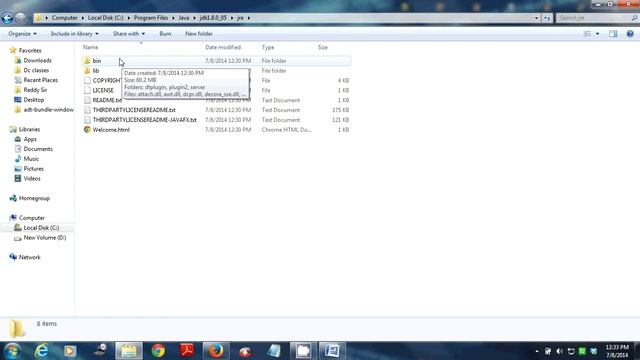Launch Internet Explorer from taskbar
This screenshot has height=360, width=640.
click(41, 351)
